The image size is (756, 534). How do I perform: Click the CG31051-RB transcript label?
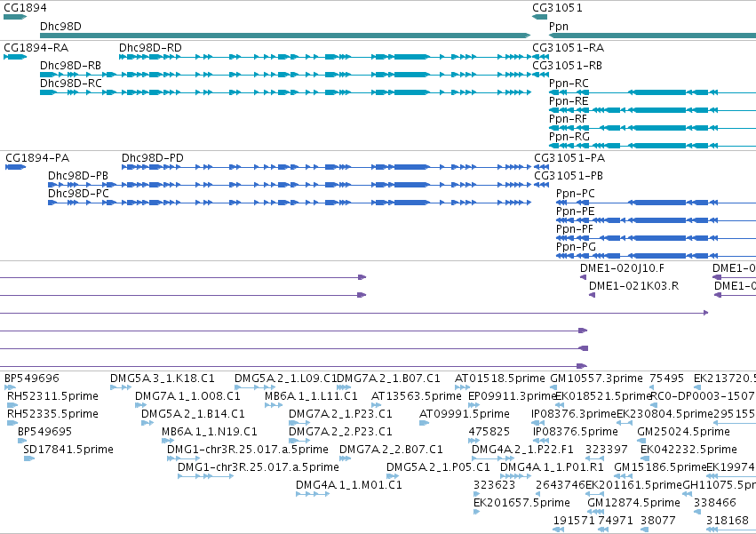(x=567, y=66)
